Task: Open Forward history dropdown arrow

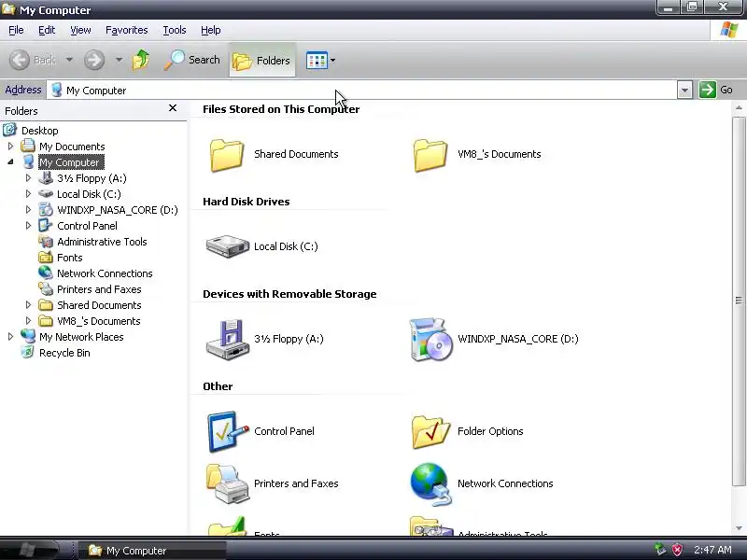Action: [x=119, y=60]
